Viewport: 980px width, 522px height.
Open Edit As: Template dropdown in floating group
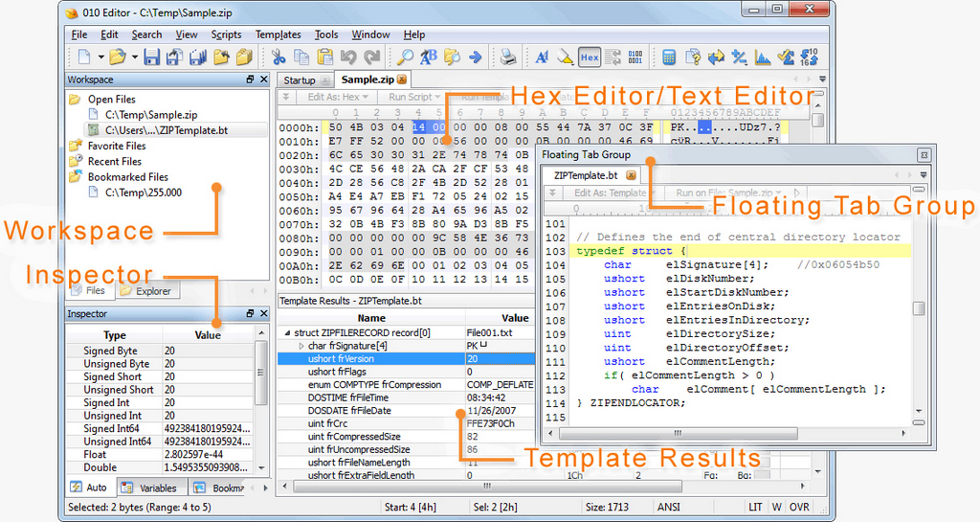point(613,193)
